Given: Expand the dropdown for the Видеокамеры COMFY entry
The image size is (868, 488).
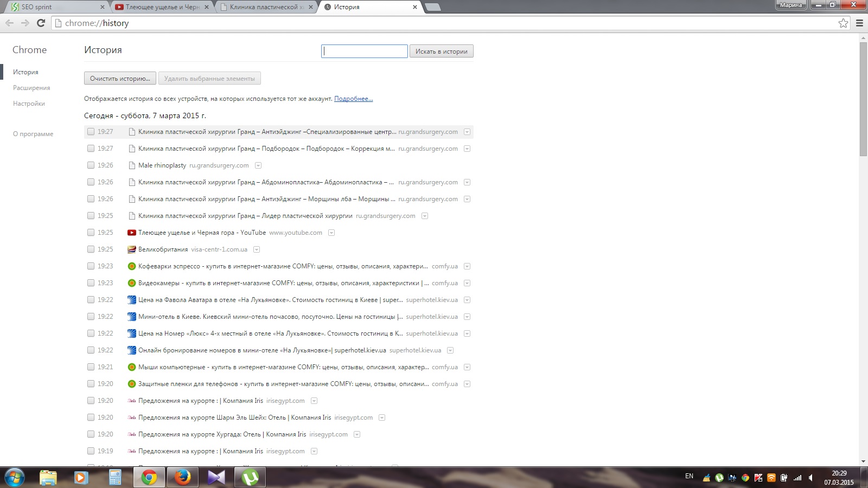Looking at the screenshot, I should pos(467,283).
